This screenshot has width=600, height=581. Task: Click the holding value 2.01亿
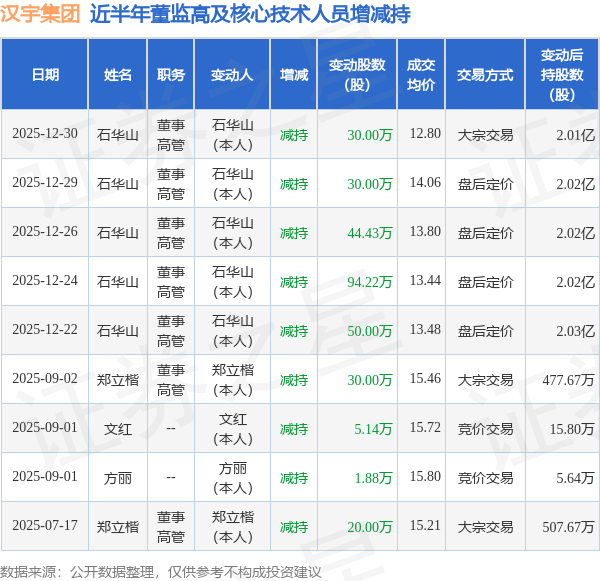576,135
